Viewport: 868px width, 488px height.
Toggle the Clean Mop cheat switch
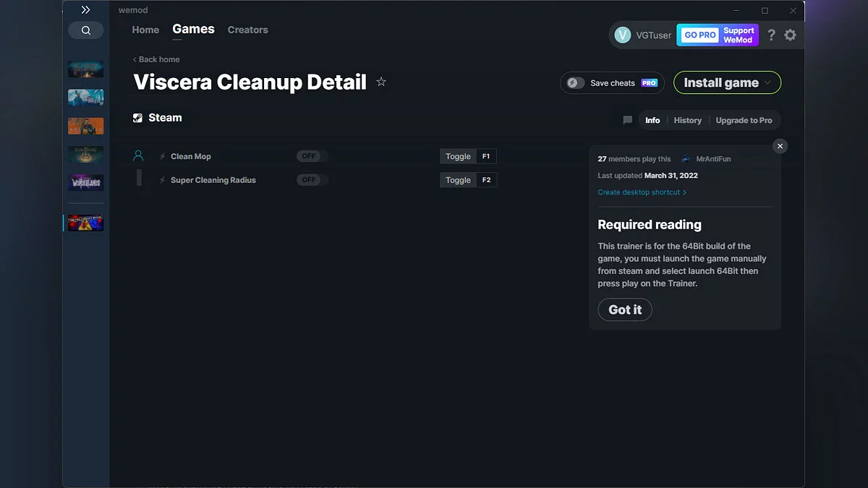tap(312, 156)
